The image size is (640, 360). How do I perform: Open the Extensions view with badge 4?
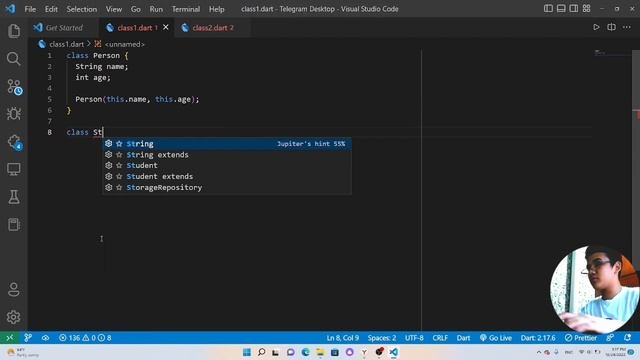coord(14,142)
